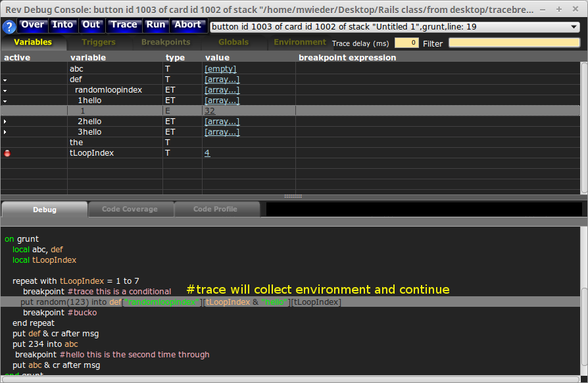Viewport: 588px width, 383px height.
Task: Step over the next line with Over
Action: 32,25
